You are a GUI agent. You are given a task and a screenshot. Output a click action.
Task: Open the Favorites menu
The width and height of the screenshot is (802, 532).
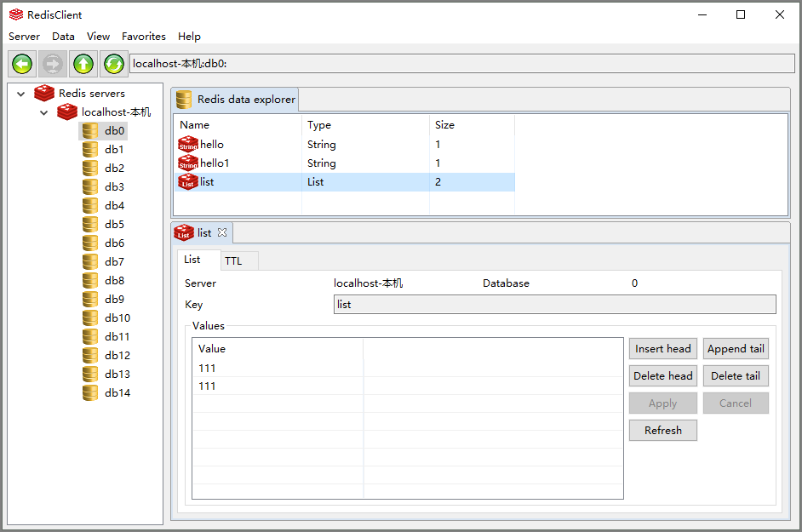coord(144,37)
